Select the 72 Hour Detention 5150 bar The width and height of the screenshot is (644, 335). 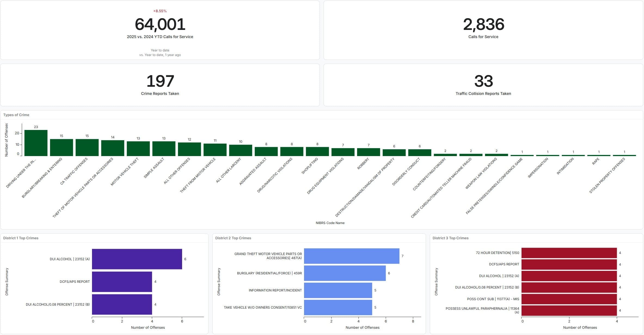coord(569,253)
